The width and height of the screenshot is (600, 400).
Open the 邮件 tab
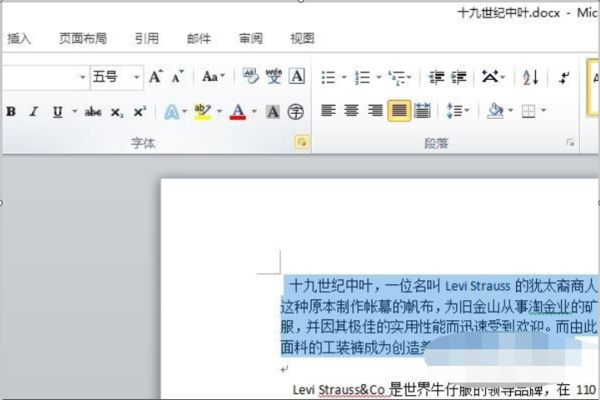point(199,38)
